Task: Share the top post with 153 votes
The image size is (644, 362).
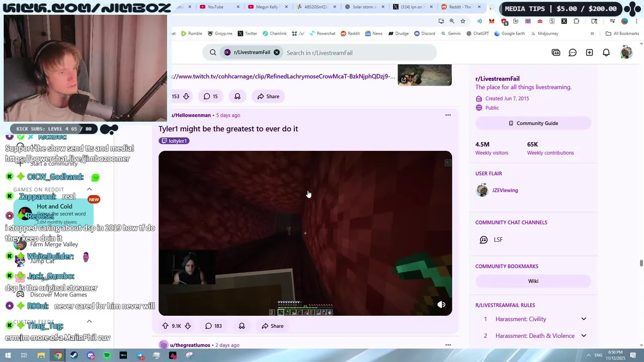Action: [268, 96]
